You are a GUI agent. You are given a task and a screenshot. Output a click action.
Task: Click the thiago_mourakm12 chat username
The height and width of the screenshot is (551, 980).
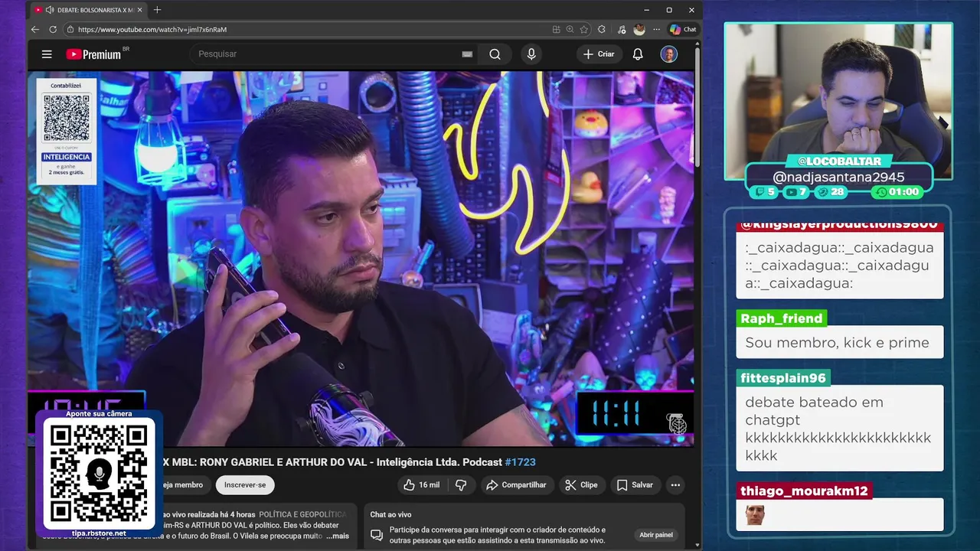pyautogui.click(x=804, y=491)
